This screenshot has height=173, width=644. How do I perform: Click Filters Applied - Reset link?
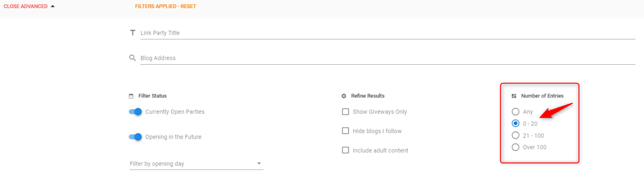tap(166, 7)
